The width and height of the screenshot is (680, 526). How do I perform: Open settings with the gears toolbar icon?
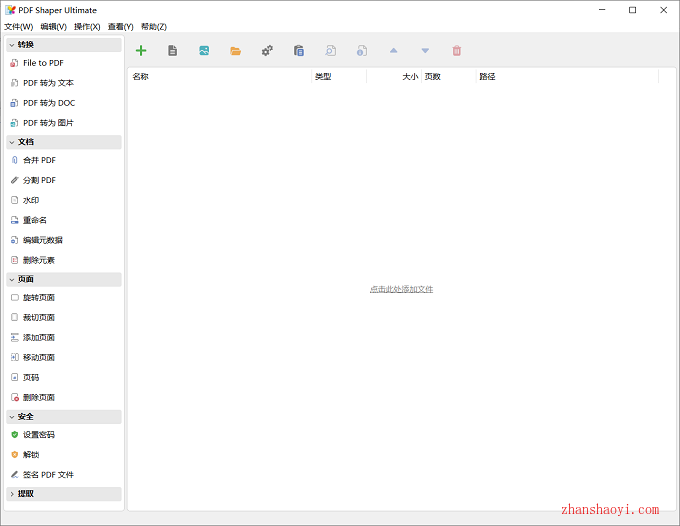click(x=267, y=51)
